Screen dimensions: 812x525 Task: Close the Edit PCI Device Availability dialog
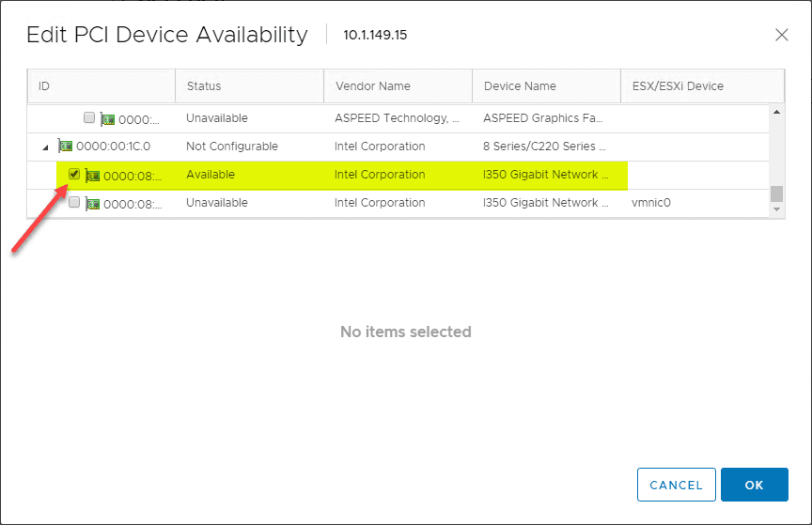pos(781,35)
